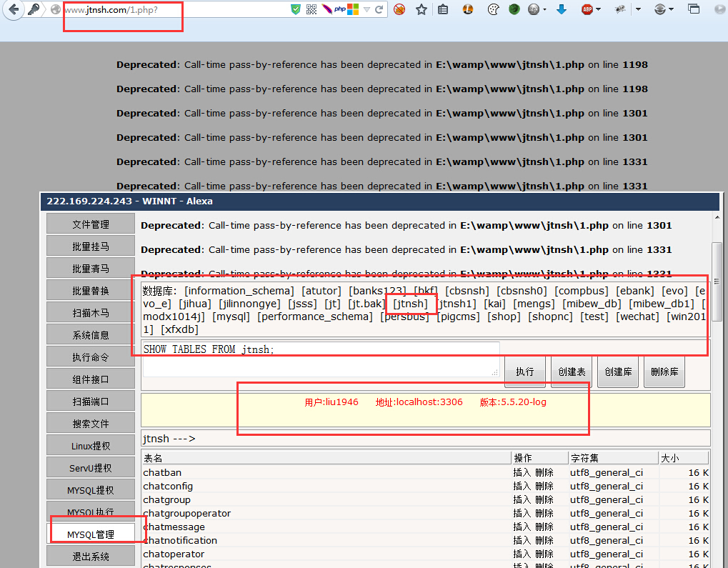Click the green shield icon in address bar
Viewport: 728px width, 568px height.
(x=296, y=9)
